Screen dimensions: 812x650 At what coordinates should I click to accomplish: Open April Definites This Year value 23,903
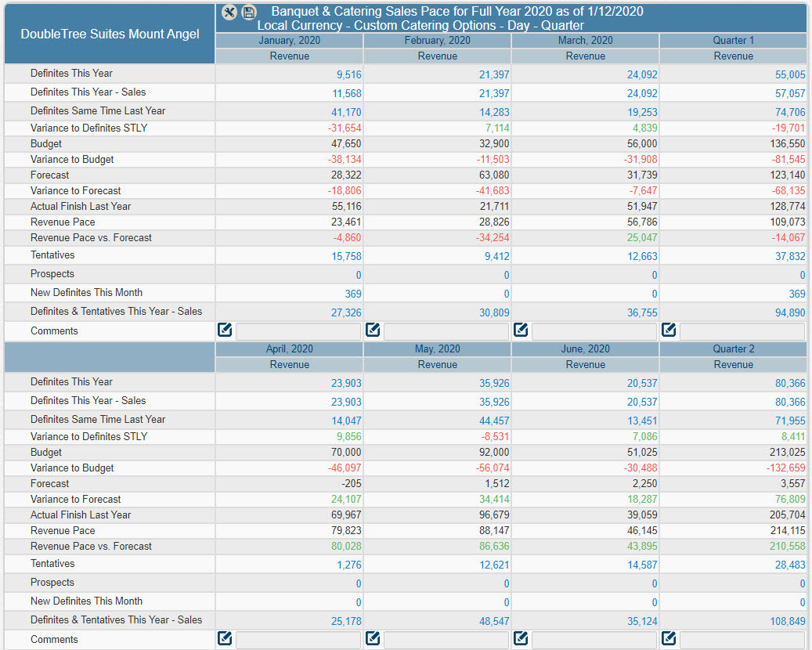point(346,384)
